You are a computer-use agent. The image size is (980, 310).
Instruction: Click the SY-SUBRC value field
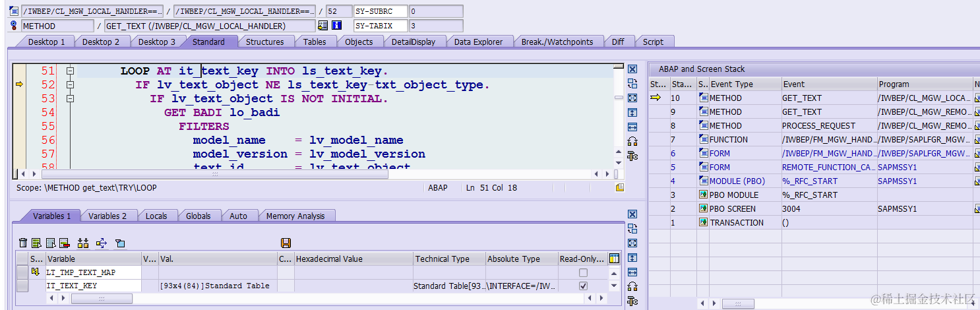coord(435,11)
